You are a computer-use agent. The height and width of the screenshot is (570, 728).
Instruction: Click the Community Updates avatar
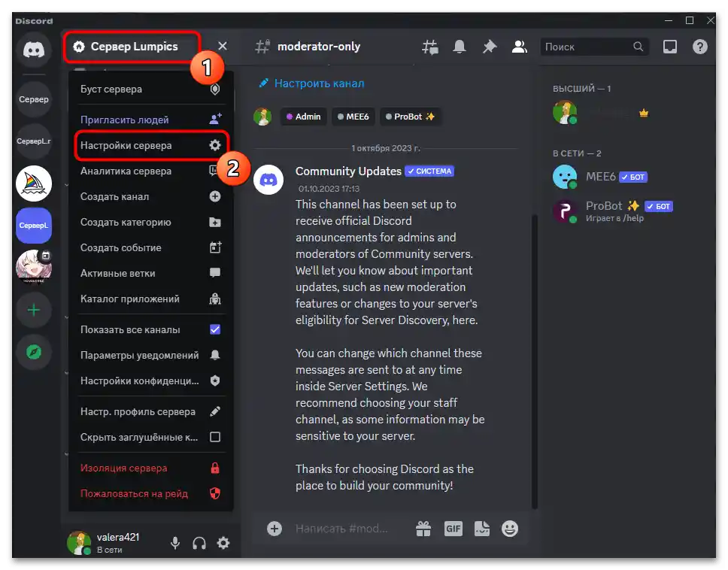coord(268,180)
